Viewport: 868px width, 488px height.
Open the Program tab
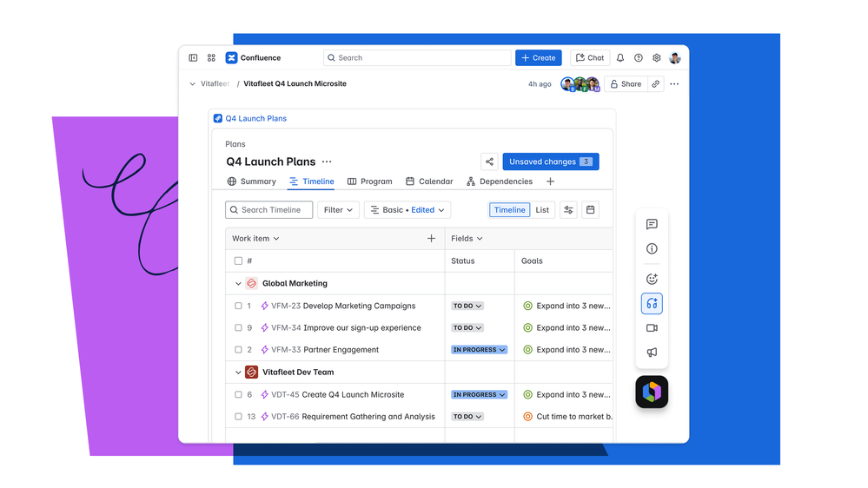pos(370,181)
